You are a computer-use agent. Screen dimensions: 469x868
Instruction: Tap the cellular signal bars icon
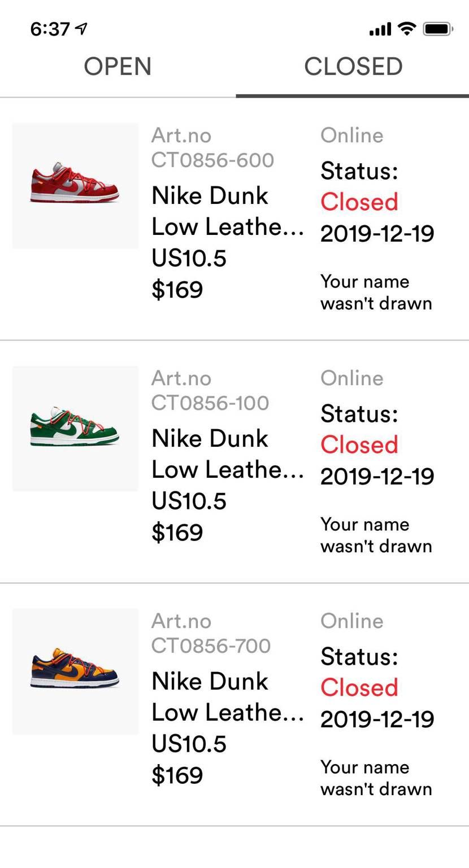[380, 29]
